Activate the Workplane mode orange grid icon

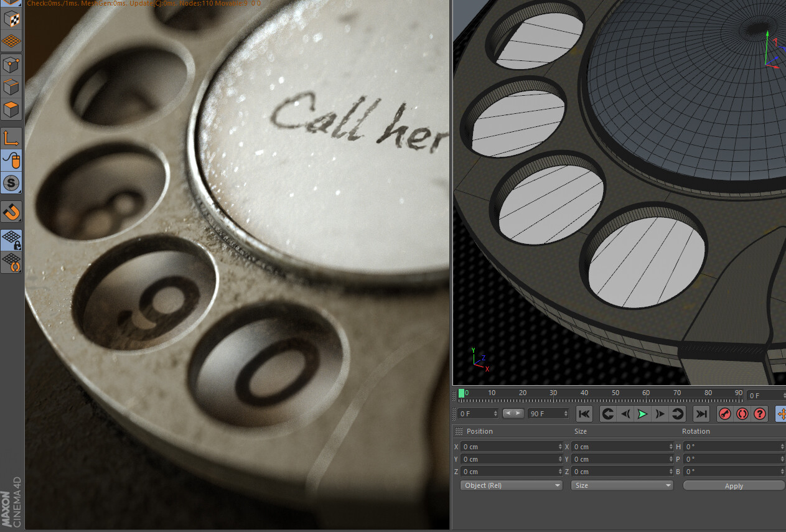click(12, 41)
